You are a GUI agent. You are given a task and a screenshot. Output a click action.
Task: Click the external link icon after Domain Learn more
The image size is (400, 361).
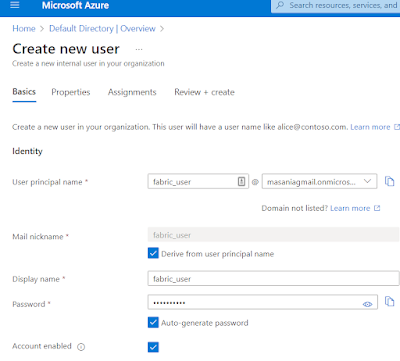pyautogui.click(x=377, y=208)
